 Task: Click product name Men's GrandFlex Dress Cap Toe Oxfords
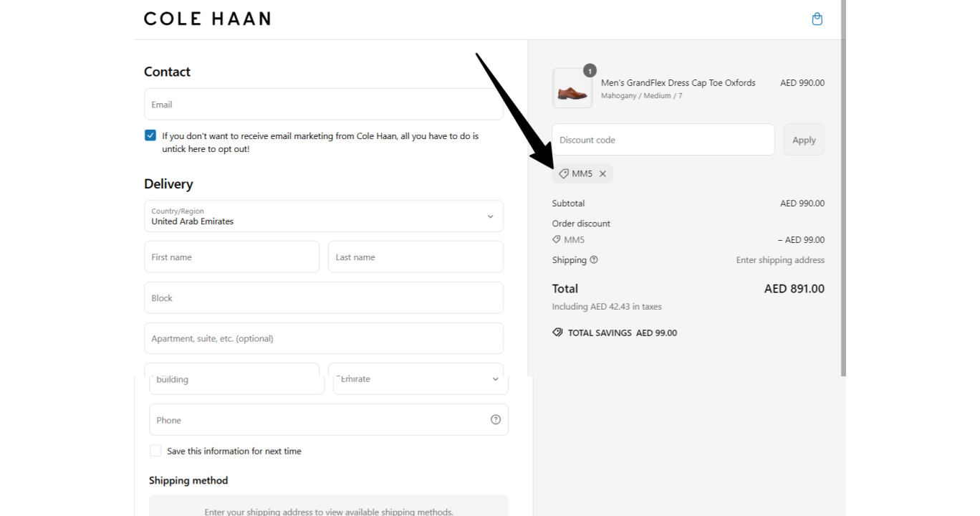pos(678,83)
